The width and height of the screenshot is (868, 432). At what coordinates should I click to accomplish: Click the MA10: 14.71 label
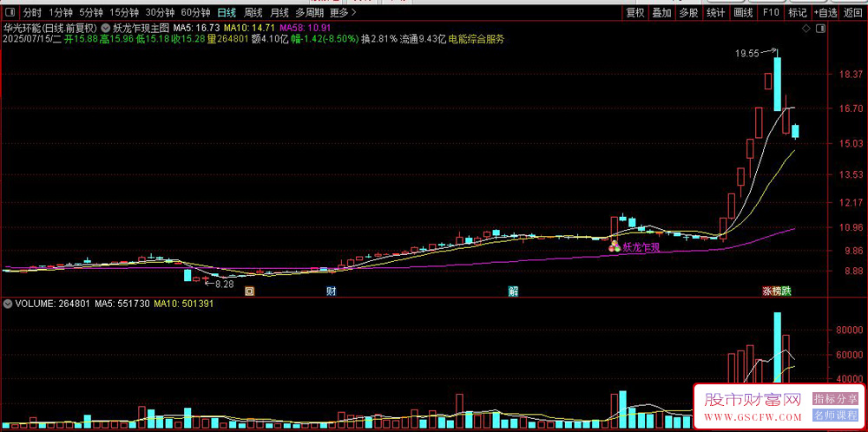(250, 28)
